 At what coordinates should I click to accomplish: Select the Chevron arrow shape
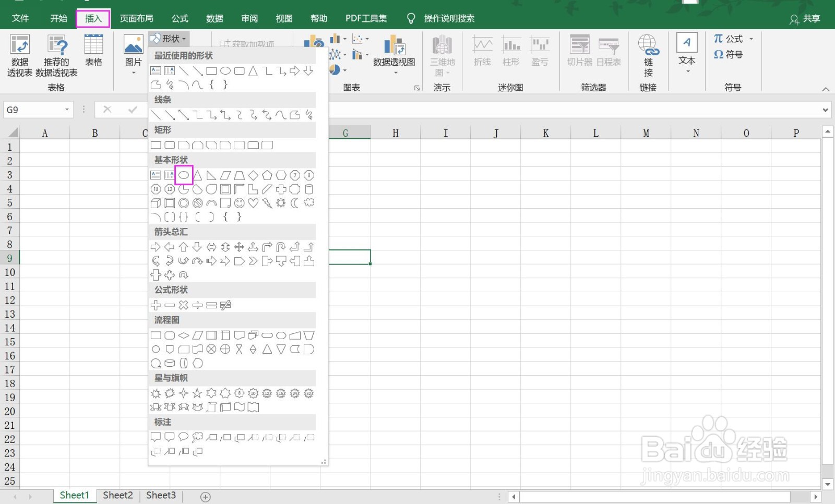coord(253,261)
